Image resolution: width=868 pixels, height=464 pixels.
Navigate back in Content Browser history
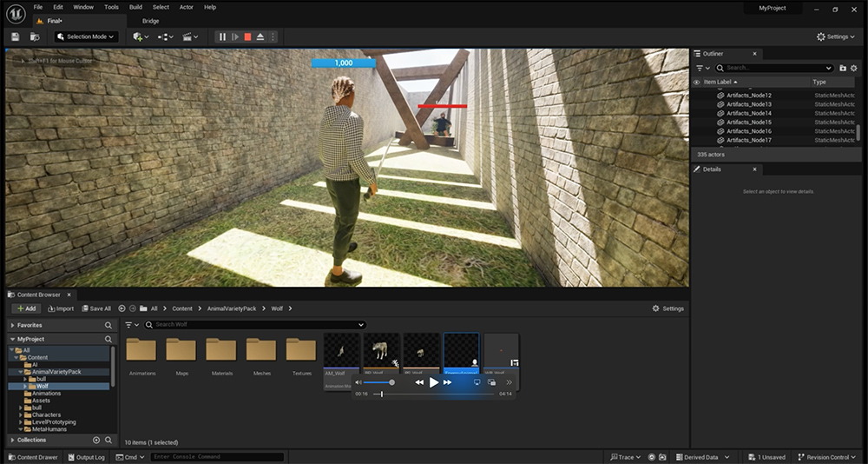tap(122, 308)
